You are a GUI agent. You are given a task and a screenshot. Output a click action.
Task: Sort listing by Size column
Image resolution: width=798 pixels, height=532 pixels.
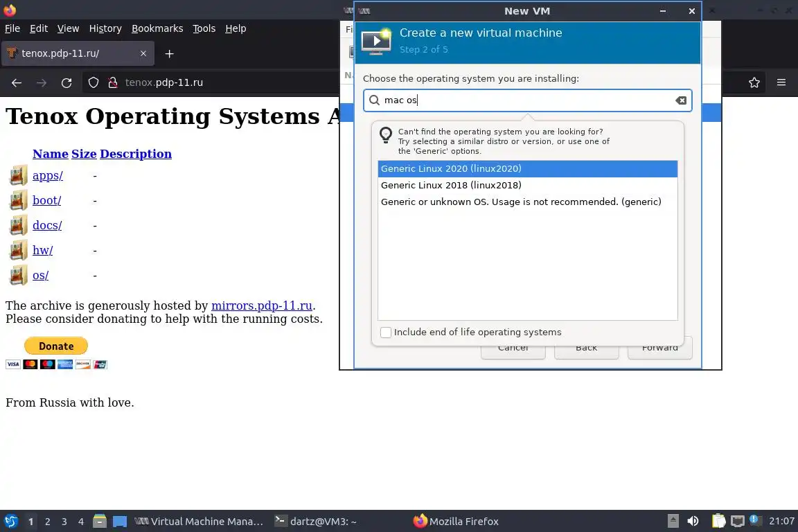[x=84, y=154]
